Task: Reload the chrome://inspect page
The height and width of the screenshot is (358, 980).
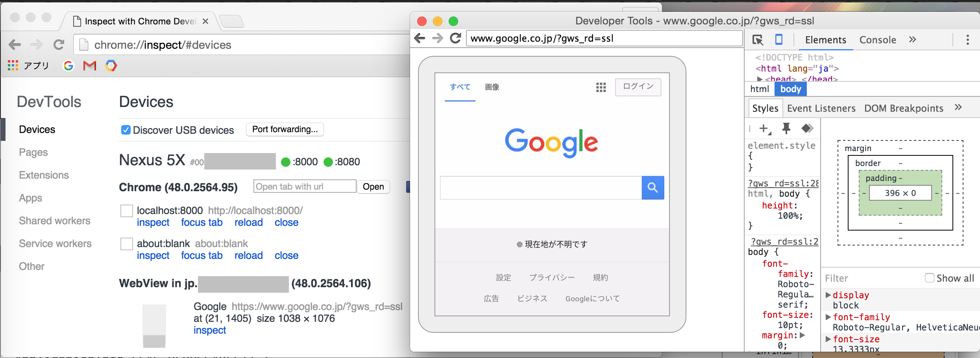Action: coord(59,45)
